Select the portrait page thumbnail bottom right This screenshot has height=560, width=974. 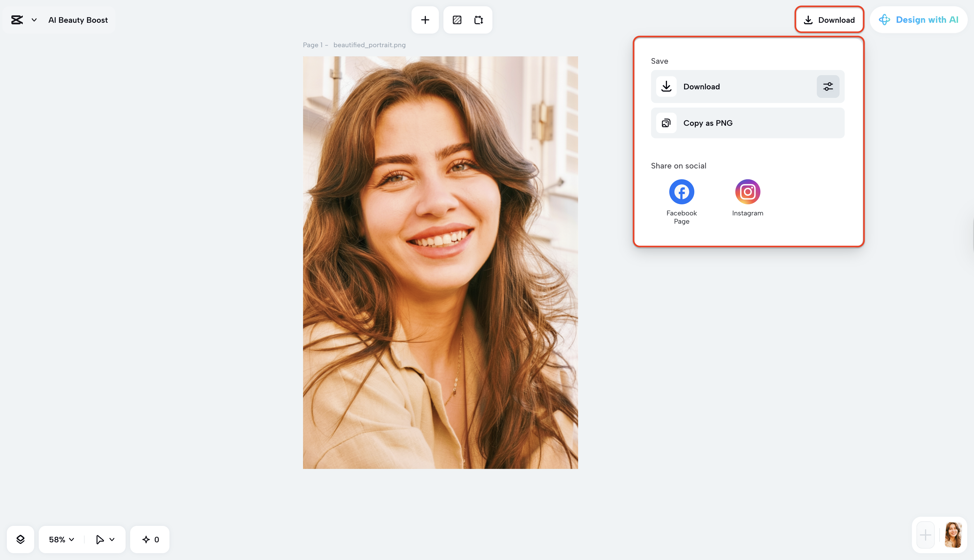coord(953,535)
